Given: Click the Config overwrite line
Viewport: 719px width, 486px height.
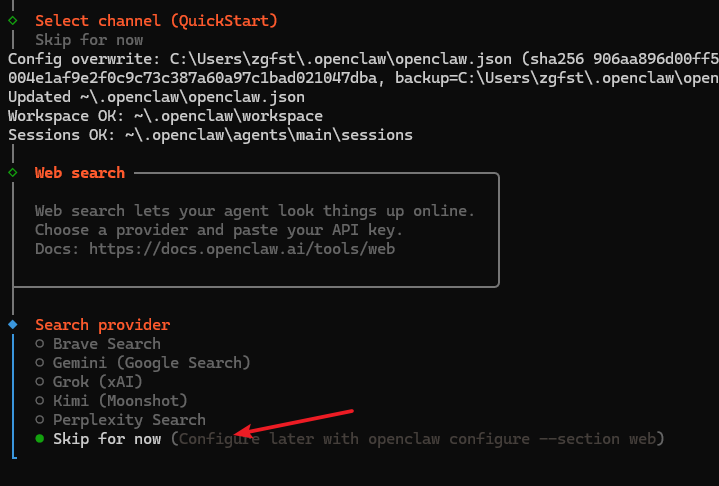Looking at the screenshot, I should pos(364,59).
